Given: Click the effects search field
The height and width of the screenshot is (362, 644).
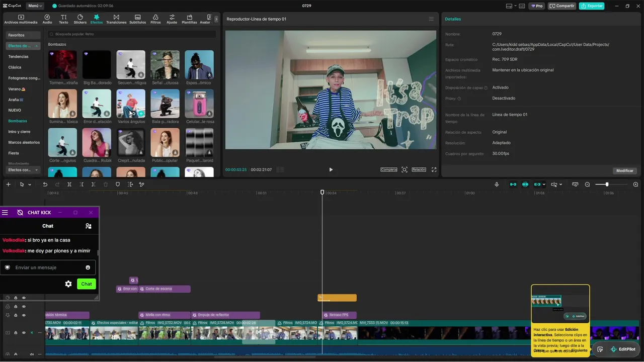Looking at the screenshot, I should coord(132,34).
